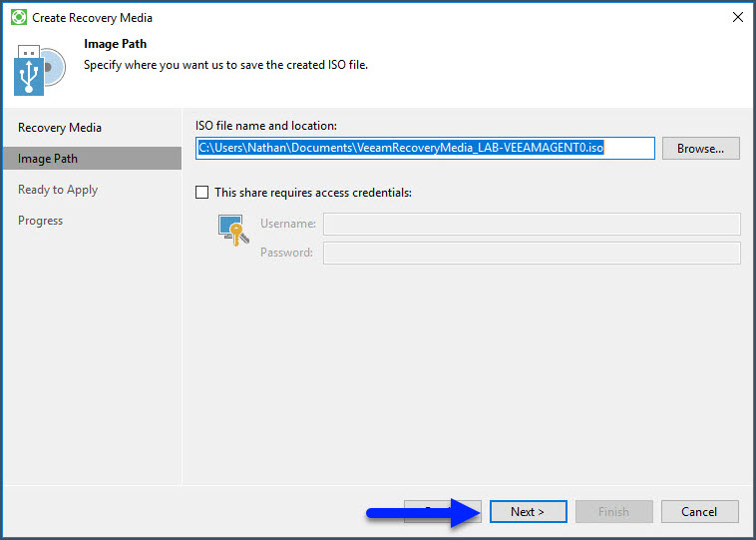
Task: Click the Veeam logo in title bar
Action: 19,17
